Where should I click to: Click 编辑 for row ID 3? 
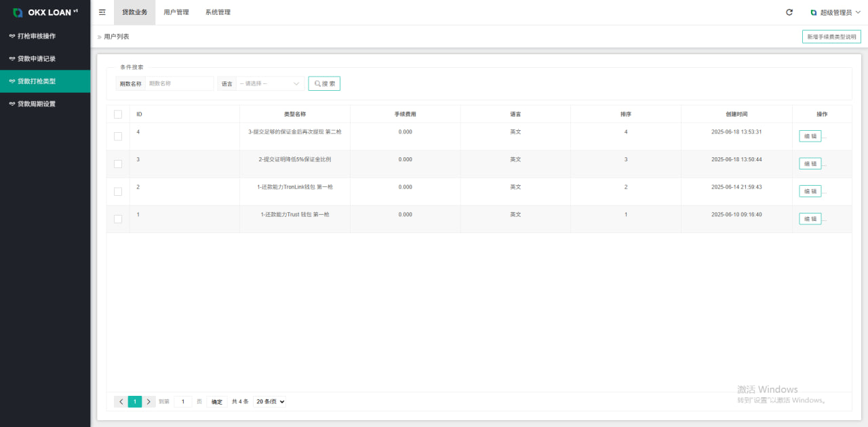pyautogui.click(x=810, y=164)
